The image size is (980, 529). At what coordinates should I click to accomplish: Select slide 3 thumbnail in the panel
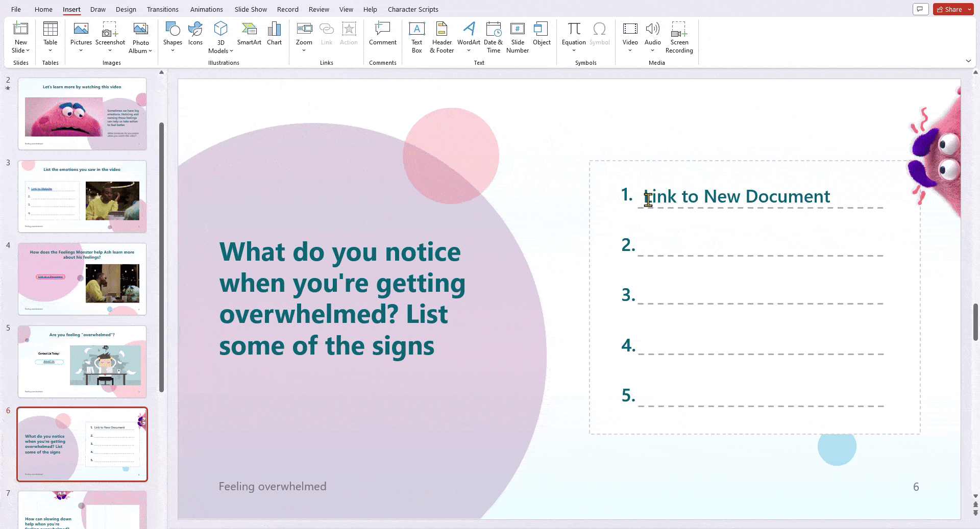point(82,196)
